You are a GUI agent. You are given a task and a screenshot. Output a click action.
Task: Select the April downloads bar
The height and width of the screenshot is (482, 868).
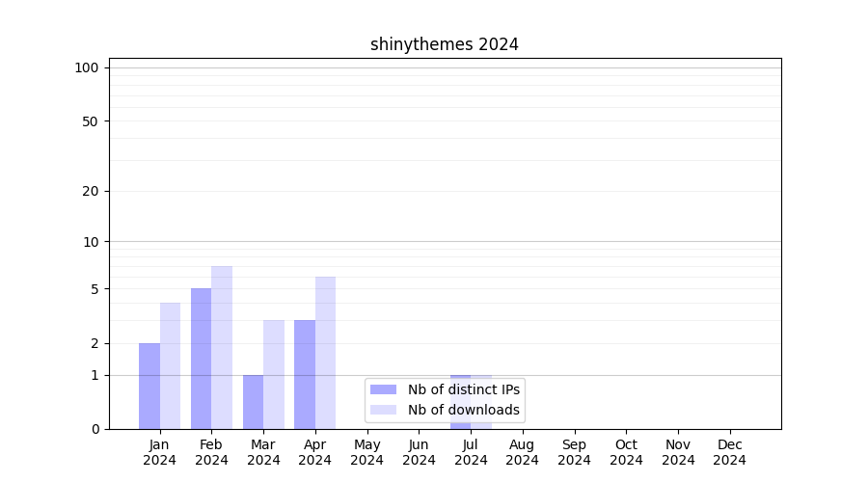tap(325, 353)
